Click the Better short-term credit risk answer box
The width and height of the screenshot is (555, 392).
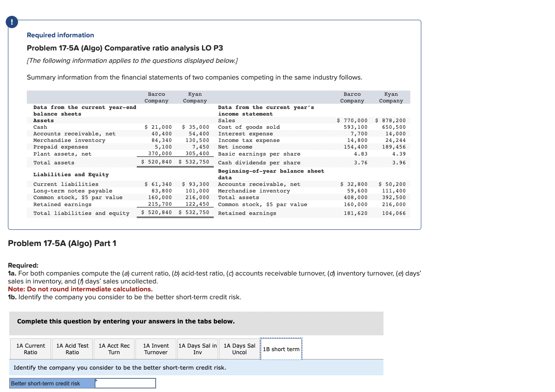(x=125, y=383)
